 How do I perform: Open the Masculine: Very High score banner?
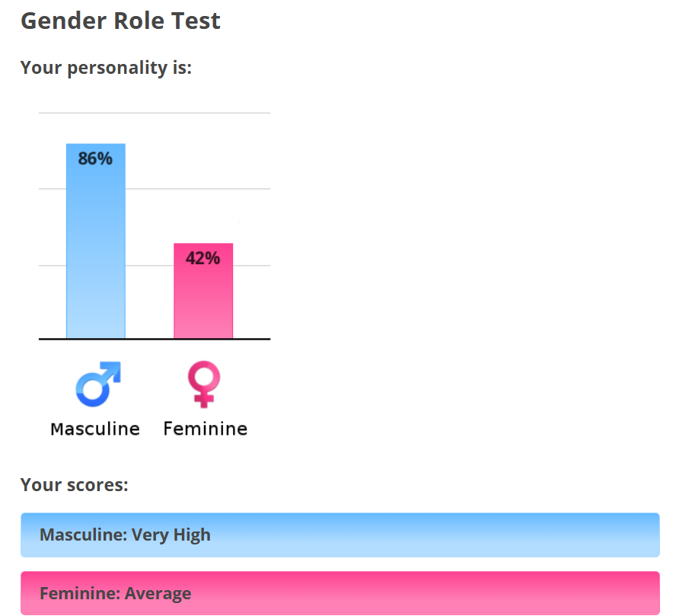tap(340, 535)
